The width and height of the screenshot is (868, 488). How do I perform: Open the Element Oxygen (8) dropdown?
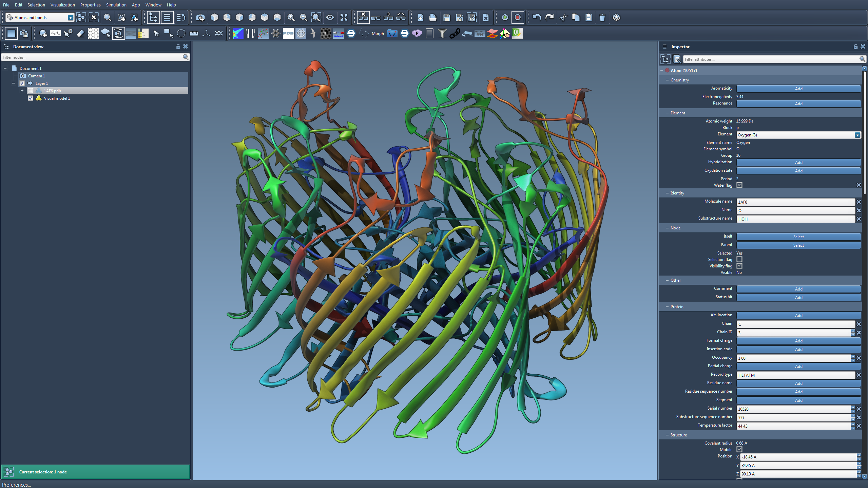[x=857, y=135]
